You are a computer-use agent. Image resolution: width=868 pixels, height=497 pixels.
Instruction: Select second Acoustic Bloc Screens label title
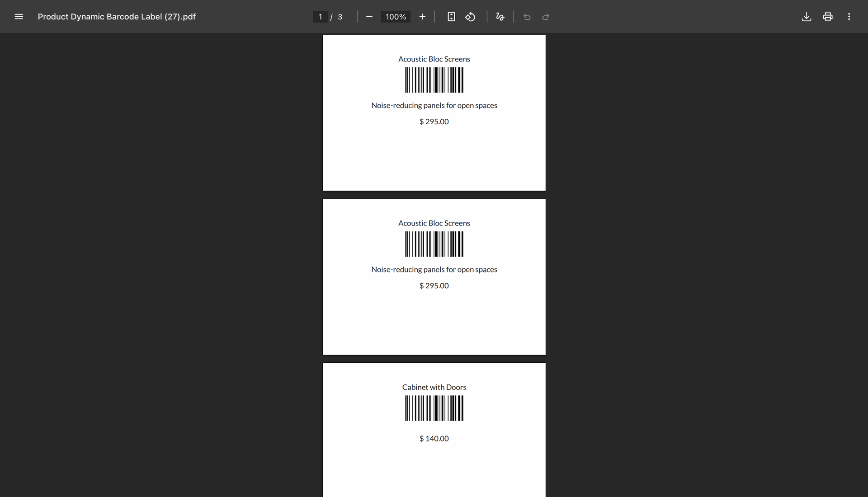click(434, 223)
